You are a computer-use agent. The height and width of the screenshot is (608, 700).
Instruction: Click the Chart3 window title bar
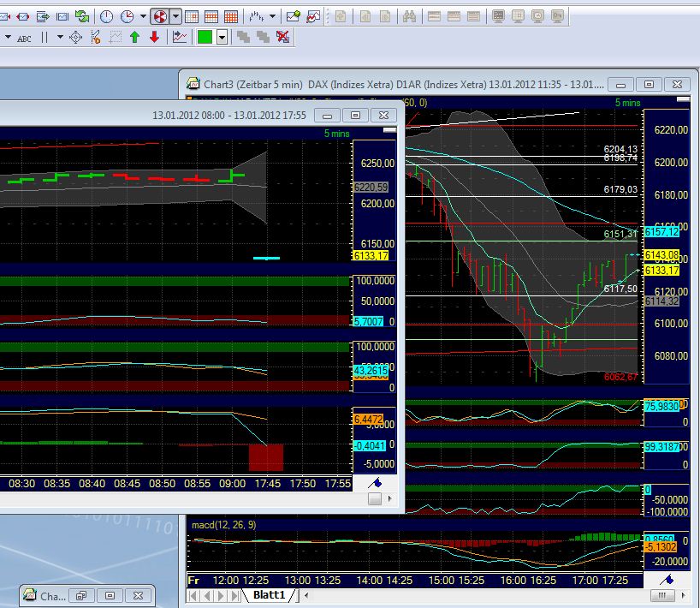pos(385,84)
